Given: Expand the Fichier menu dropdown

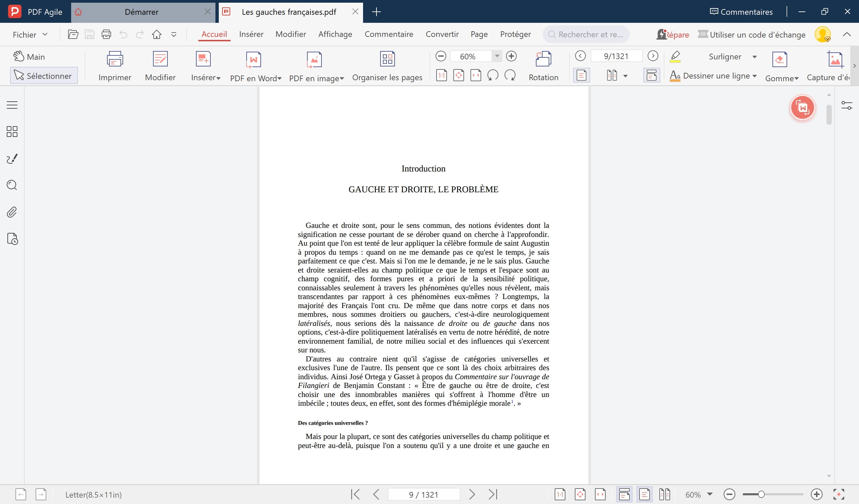Looking at the screenshot, I should pos(45,35).
